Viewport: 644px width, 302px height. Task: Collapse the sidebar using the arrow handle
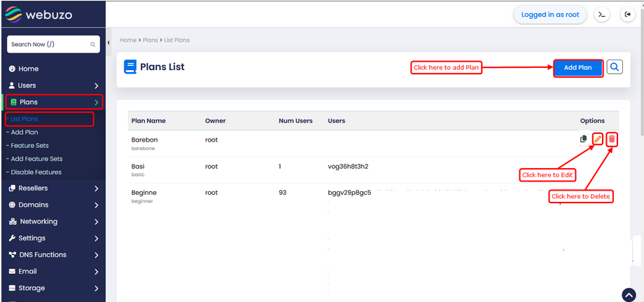pos(108,43)
